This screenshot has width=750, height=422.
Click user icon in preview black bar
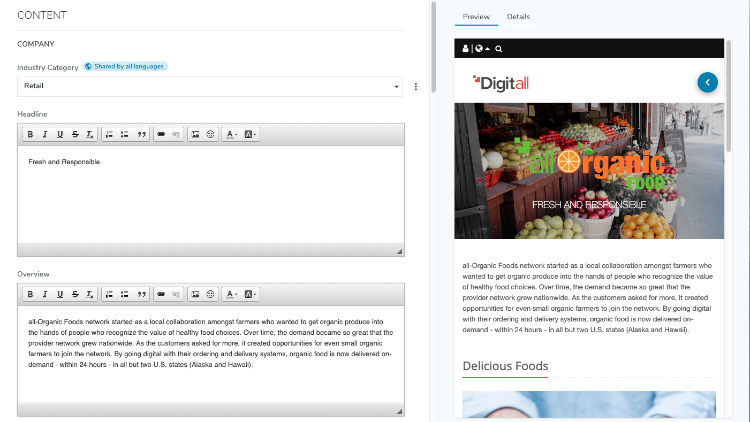[x=465, y=49]
